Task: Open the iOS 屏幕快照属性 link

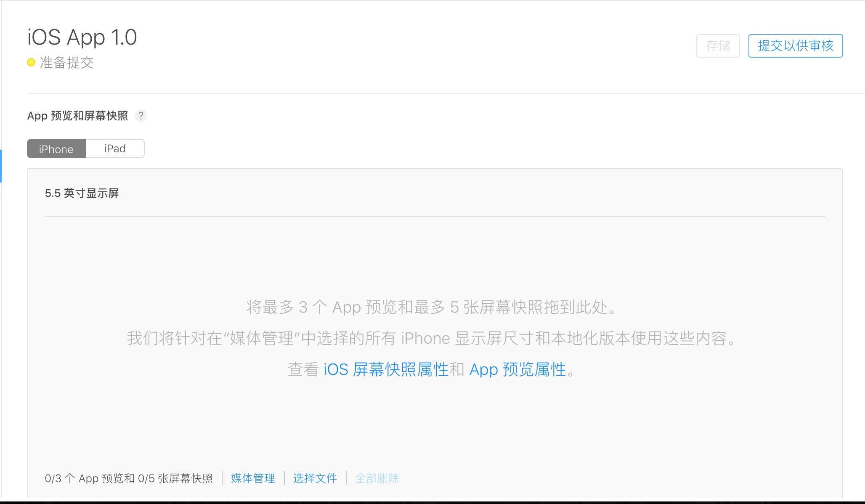Action: [386, 369]
